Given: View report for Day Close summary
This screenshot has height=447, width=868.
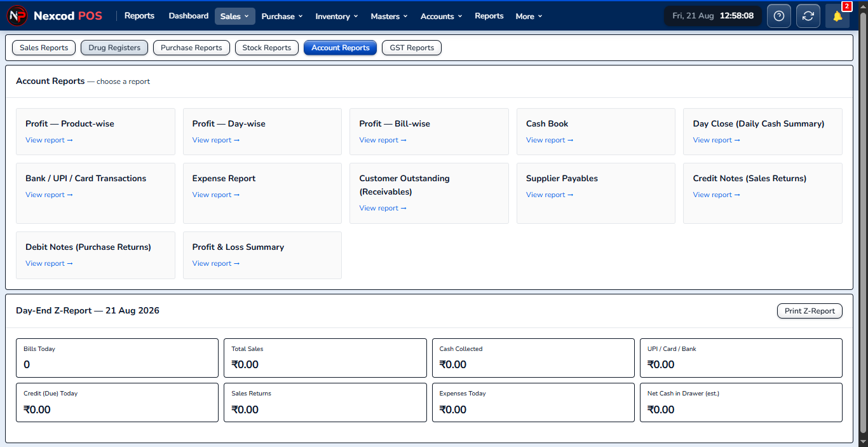Looking at the screenshot, I should click(x=716, y=140).
